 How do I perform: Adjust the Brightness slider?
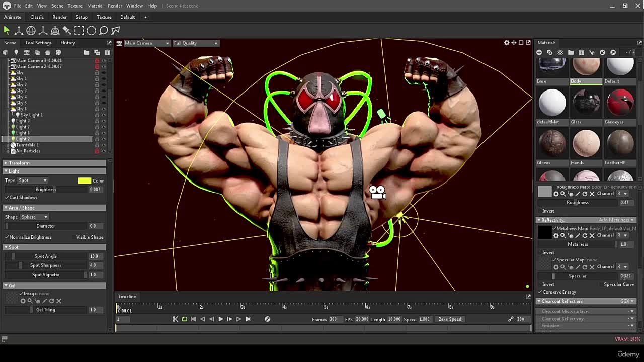coord(46,190)
